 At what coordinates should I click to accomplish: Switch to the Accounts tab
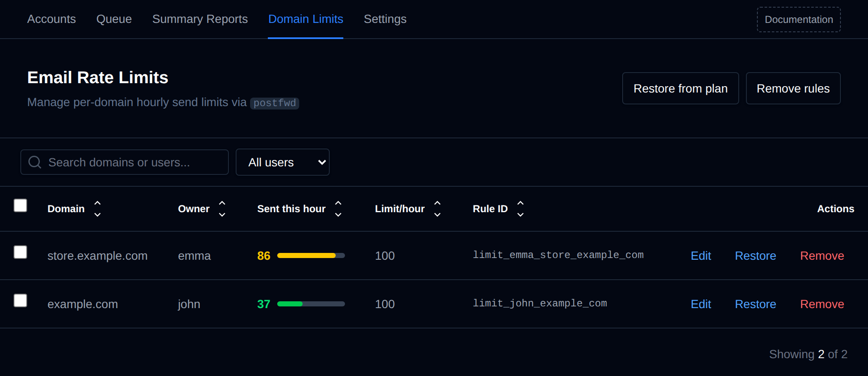[51, 19]
